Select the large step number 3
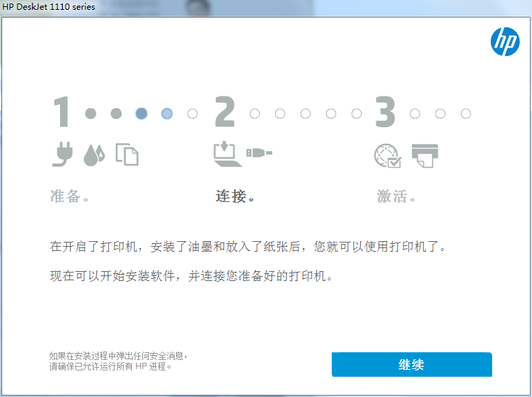Image resolution: width=532 pixels, height=397 pixels. (385, 113)
